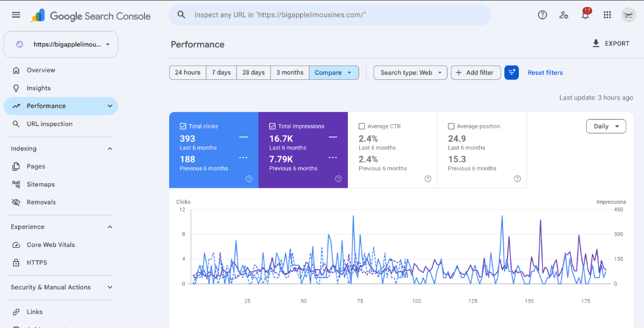Screen dimensions: 644x328
Task: Click the Pages documents icon
Action: point(16,166)
